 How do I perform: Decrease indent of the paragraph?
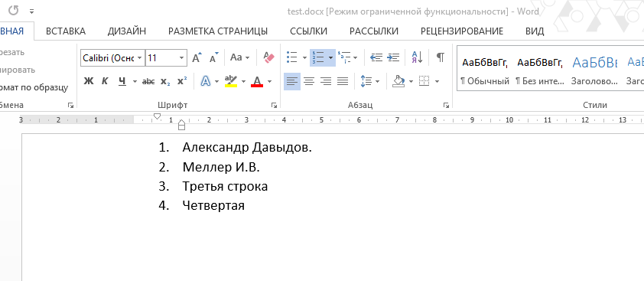[376, 57]
